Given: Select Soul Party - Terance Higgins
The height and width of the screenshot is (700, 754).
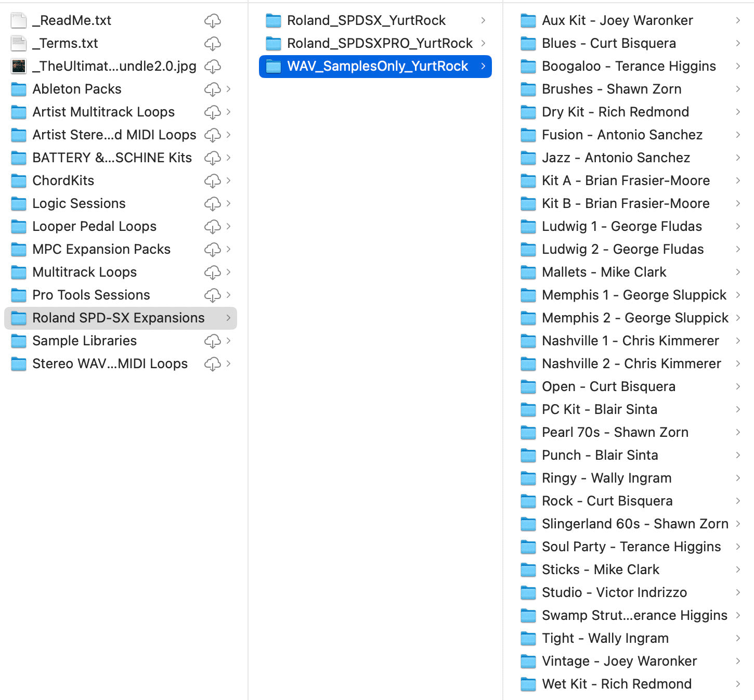Looking at the screenshot, I should click(x=630, y=547).
